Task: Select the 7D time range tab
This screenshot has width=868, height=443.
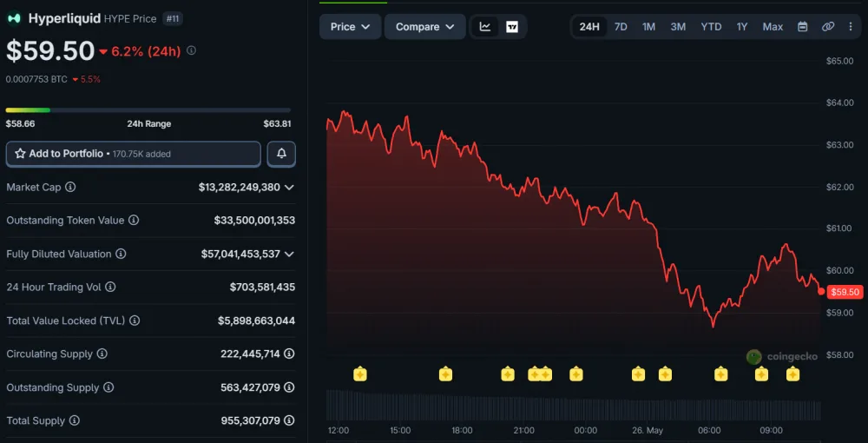Action: pyautogui.click(x=621, y=27)
